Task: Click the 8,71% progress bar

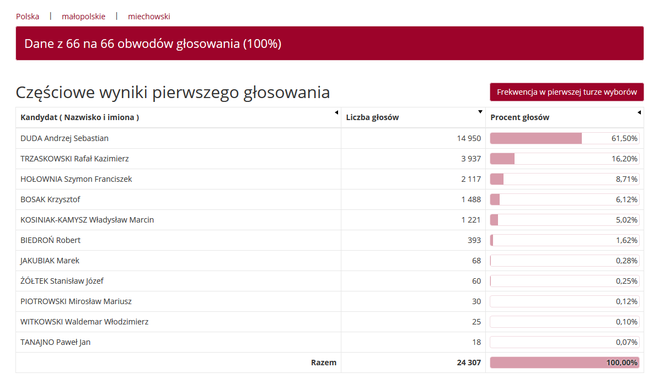Action: pos(564,179)
